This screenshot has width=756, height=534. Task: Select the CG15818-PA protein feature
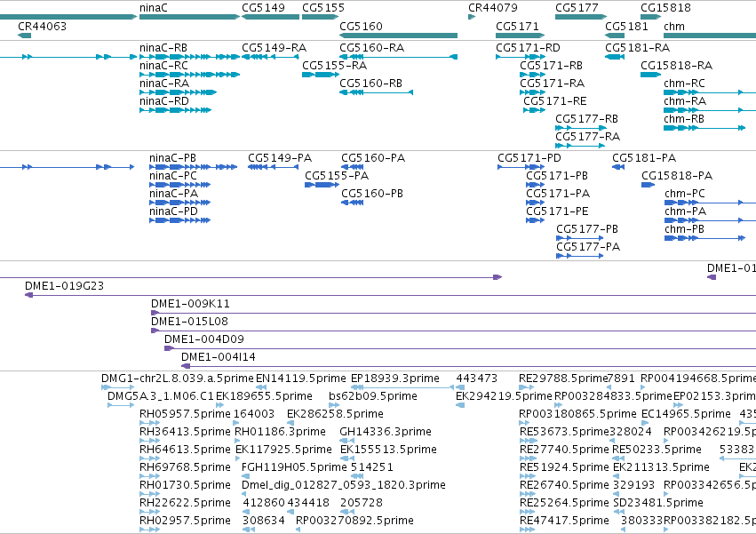pos(648,185)
